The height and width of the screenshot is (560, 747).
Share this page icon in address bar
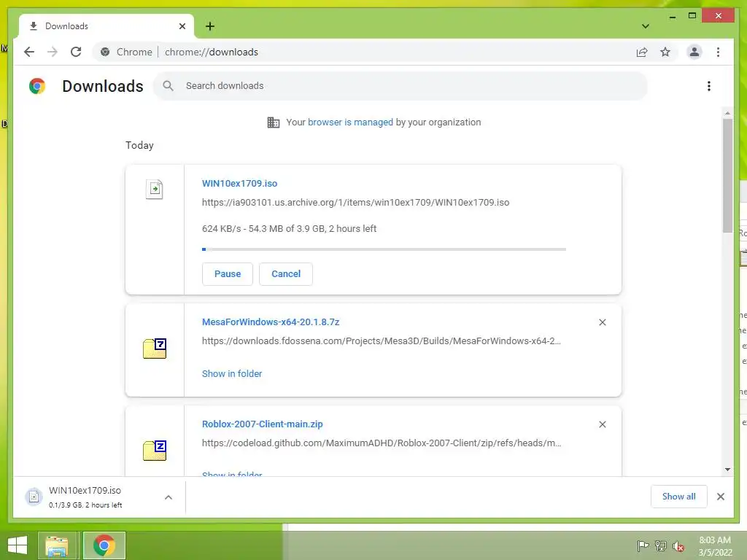click(642, 52)
